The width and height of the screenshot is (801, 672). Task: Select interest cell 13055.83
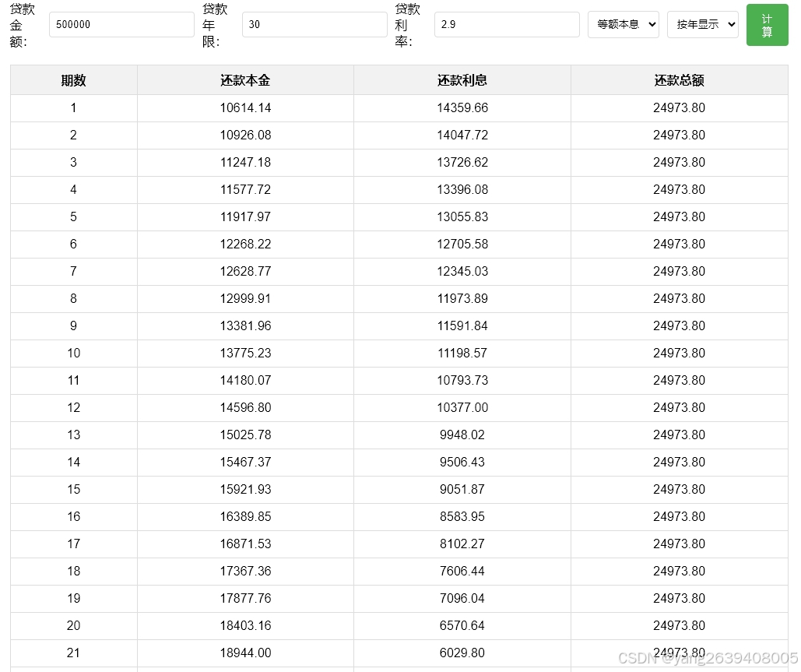[x=462, y=216]
